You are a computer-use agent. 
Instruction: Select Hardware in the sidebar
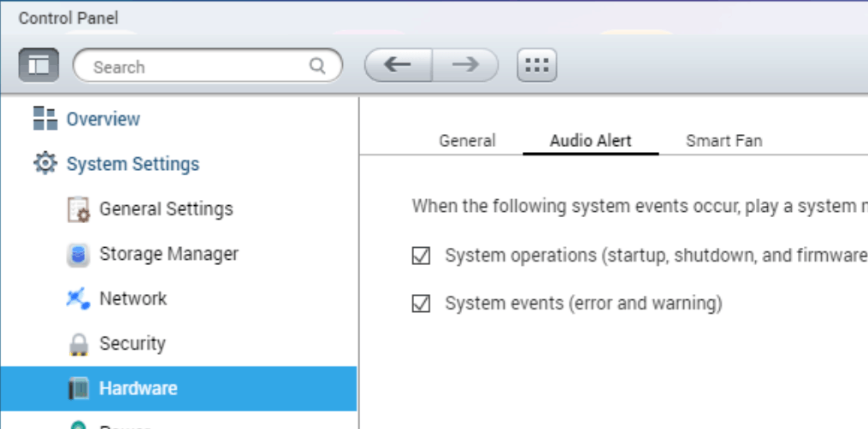(x=138, y=388)
